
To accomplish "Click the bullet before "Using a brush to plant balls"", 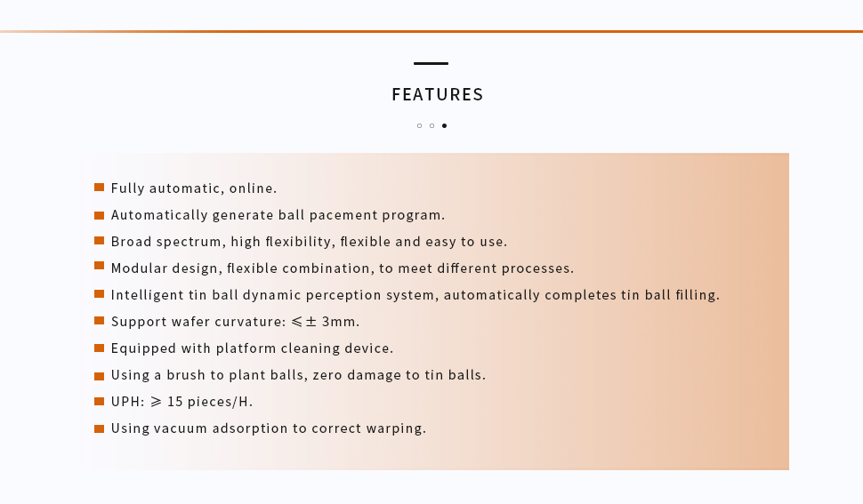I will click(99, 375).
